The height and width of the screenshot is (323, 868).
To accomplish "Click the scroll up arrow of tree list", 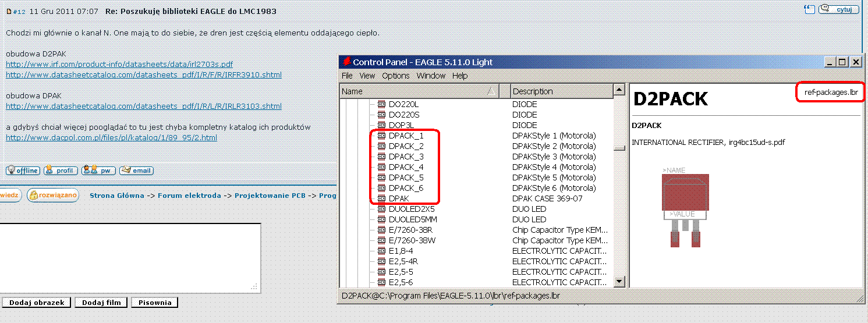I will [x=619, y=91].
